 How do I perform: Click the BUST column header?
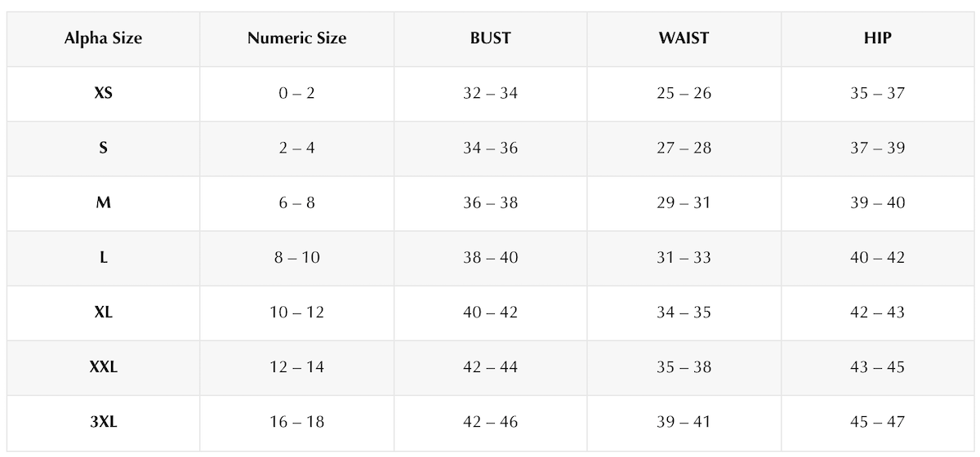click(x=490, y=38)
